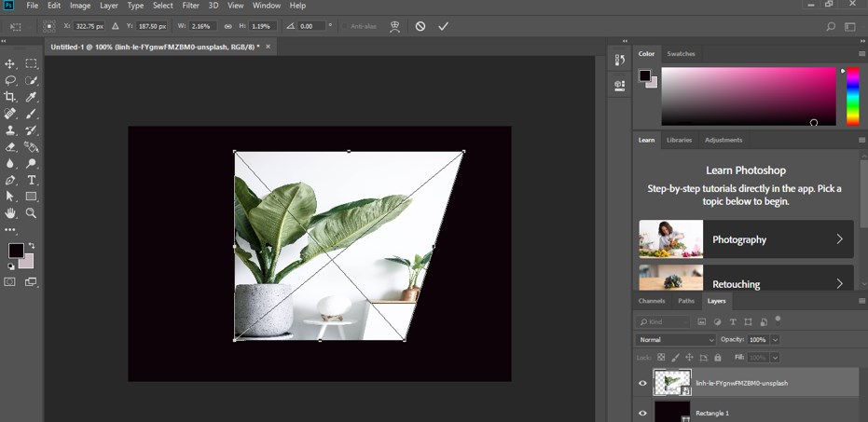
Task: Filter layers by pixel layers
Action: [x=702, y=322]
